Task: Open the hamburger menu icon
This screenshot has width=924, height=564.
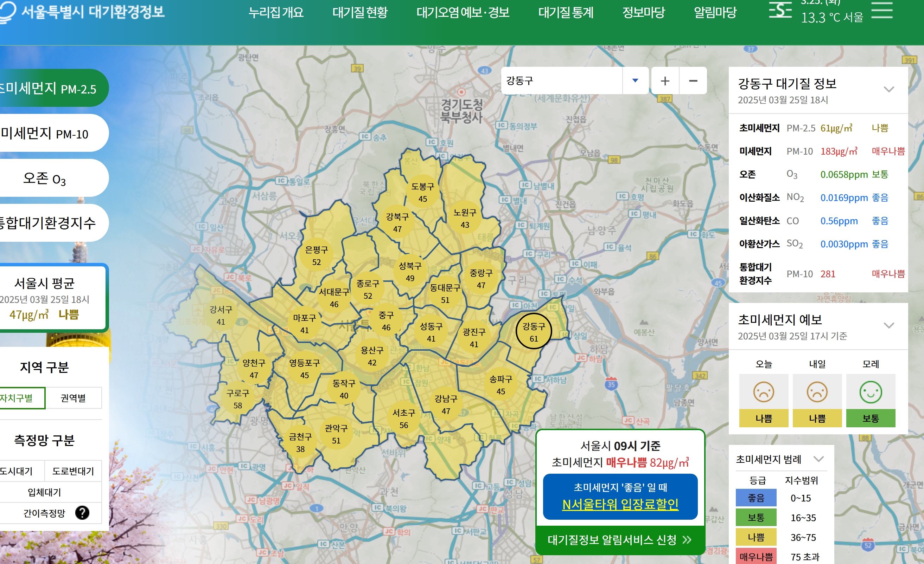Action: tap(882, 10)
